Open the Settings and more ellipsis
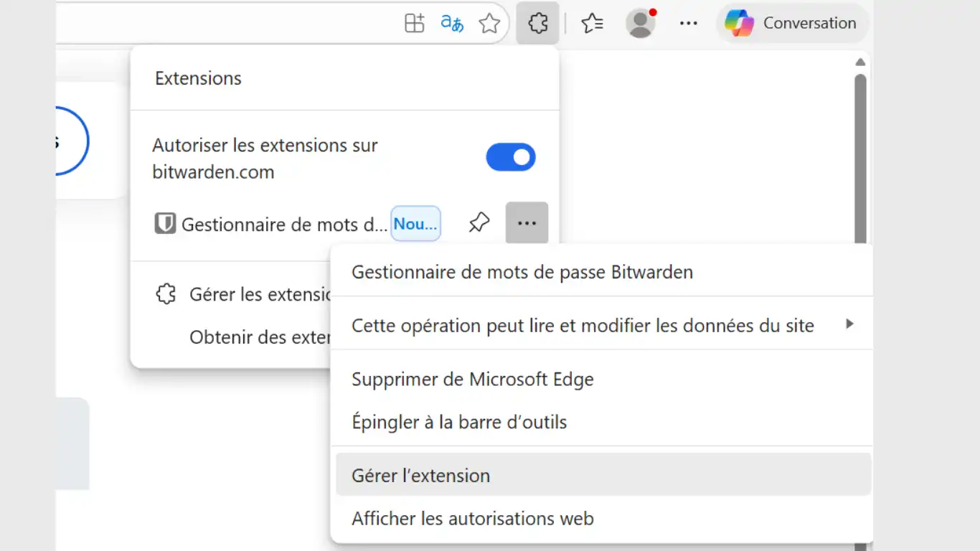 point(688,24)
